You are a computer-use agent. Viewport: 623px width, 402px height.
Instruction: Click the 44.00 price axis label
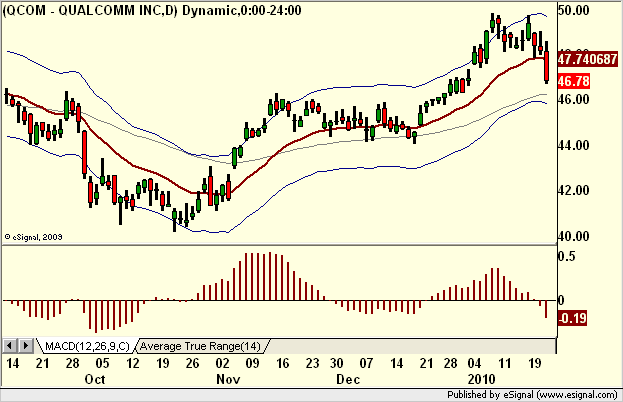click(x=574, y=145)
